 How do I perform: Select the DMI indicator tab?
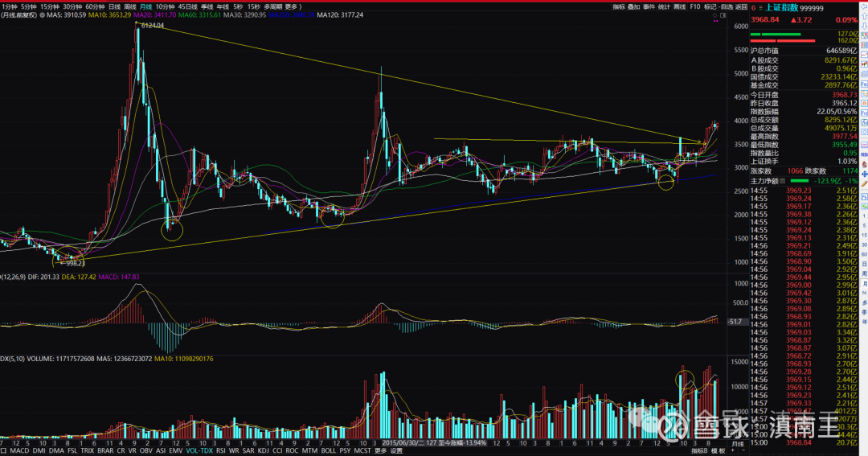point(39,450)
